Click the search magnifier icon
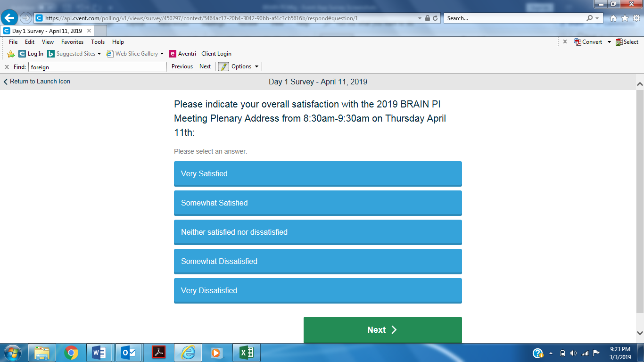The image size is (644, 362). pyautogui.click(x=589, y=18)
